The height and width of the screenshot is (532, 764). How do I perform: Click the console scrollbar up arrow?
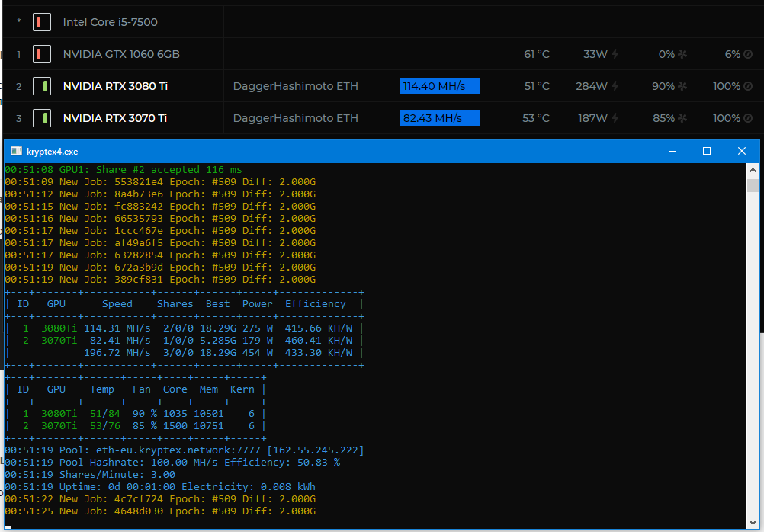[x=753, y=170]
